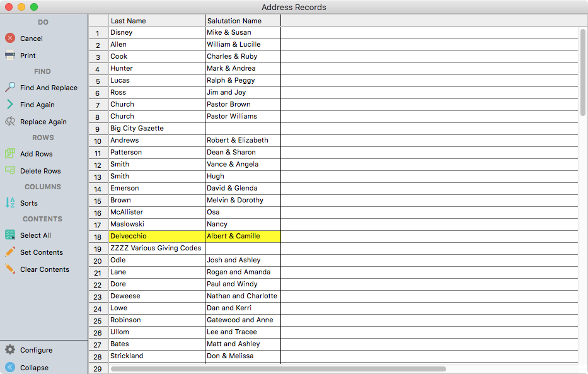Click the Select All icon

pyautogui.click(x=10, y=235)
